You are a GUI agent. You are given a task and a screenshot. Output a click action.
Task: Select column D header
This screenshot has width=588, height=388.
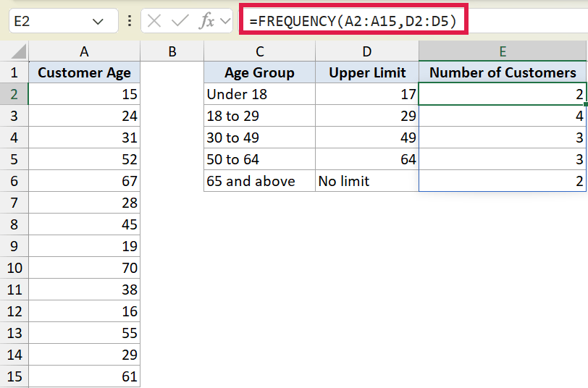pos(367,51)
